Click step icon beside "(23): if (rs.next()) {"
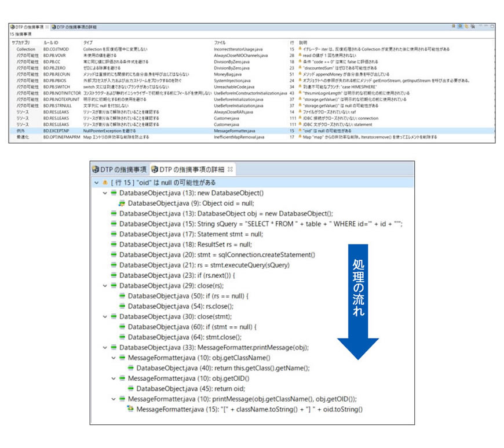Viewport: 504px width, 448px height. point(114,275)
